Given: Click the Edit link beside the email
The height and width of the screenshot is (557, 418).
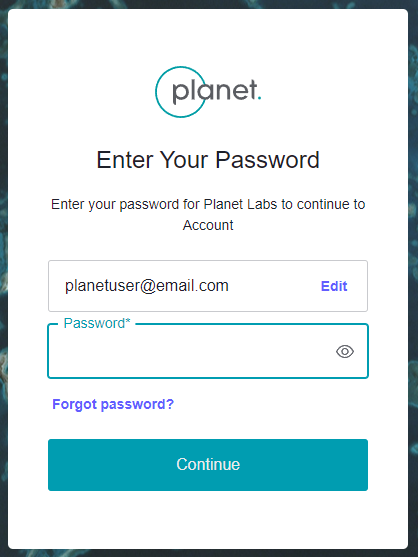Looking at the screenshot, I should 334,286.
